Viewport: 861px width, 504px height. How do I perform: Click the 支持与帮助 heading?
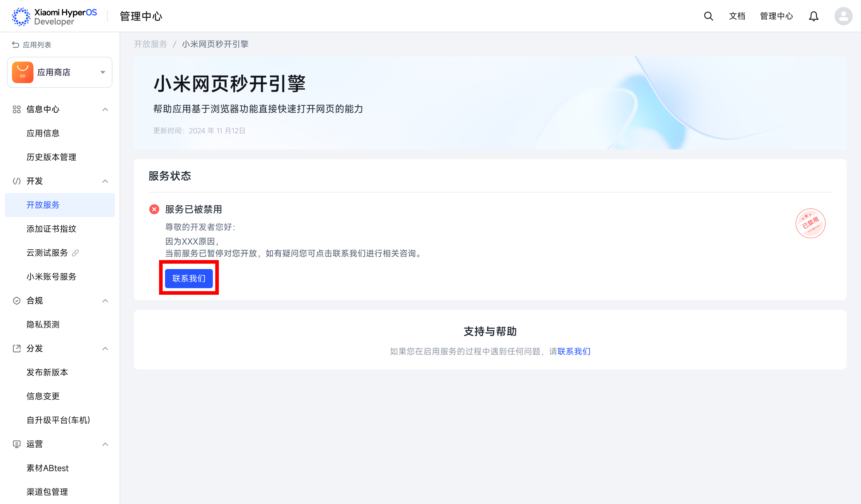pos(490,332)
